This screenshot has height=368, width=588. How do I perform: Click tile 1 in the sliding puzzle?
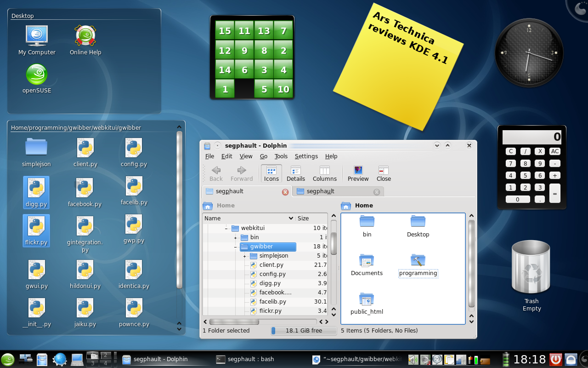point(225,89)
